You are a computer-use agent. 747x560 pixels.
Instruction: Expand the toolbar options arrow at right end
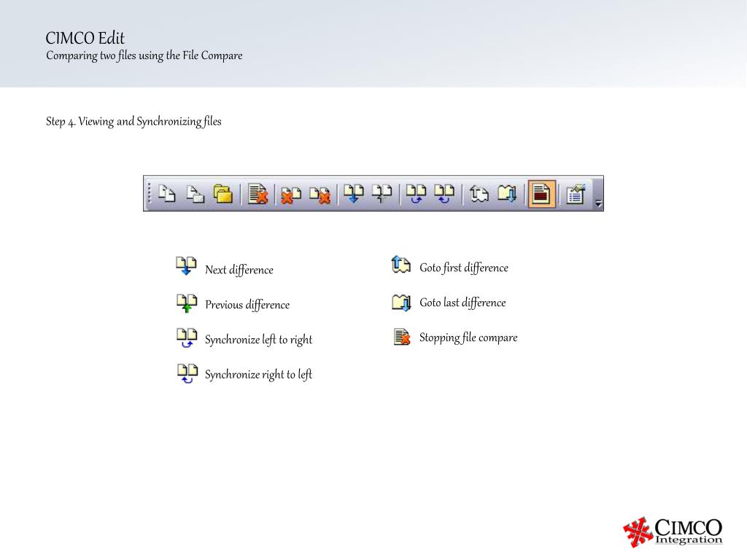(x=598, y=203)
